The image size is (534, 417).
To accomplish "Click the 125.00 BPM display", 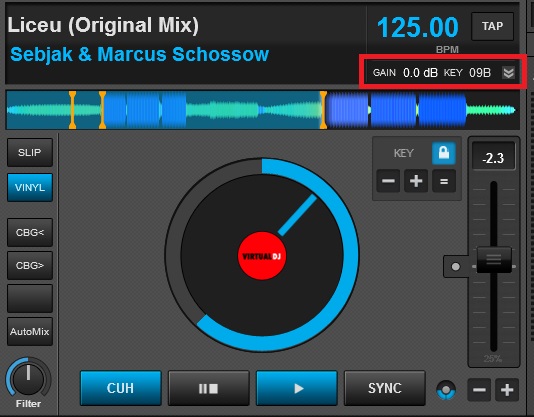I will click(418, 27).
